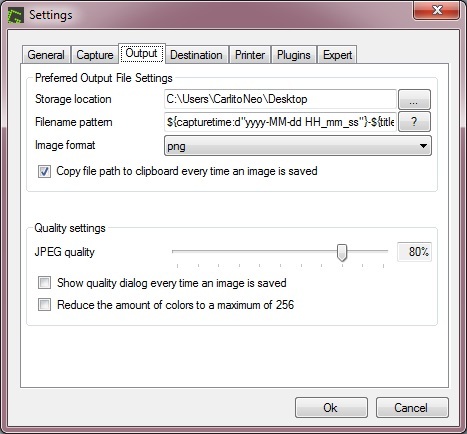467x434 pixels.
Task: Open the png image format combo box
Action: 298,146
